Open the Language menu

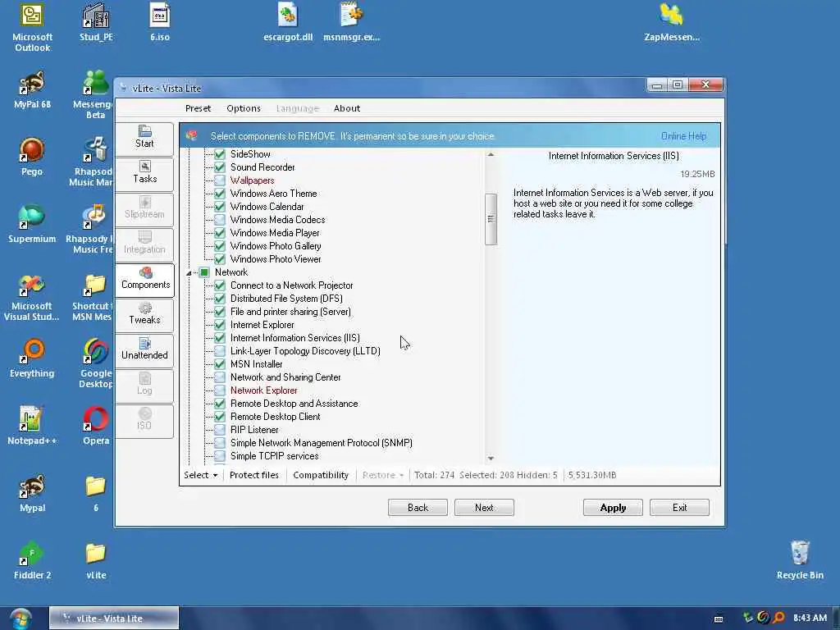click(298, 108)
